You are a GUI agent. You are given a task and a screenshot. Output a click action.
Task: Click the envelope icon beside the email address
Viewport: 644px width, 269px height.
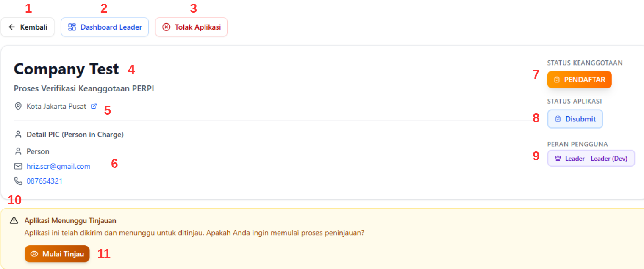pyautogui.click(x=18, y=166)
